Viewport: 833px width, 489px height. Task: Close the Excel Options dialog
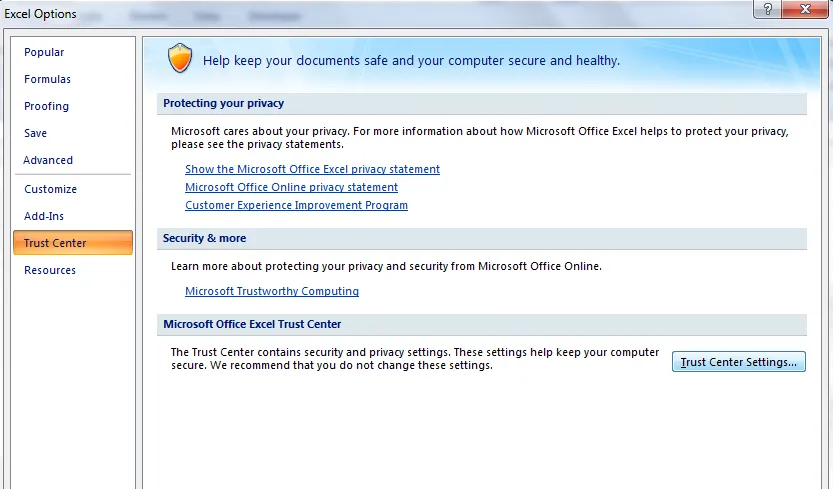click(805, 9)
